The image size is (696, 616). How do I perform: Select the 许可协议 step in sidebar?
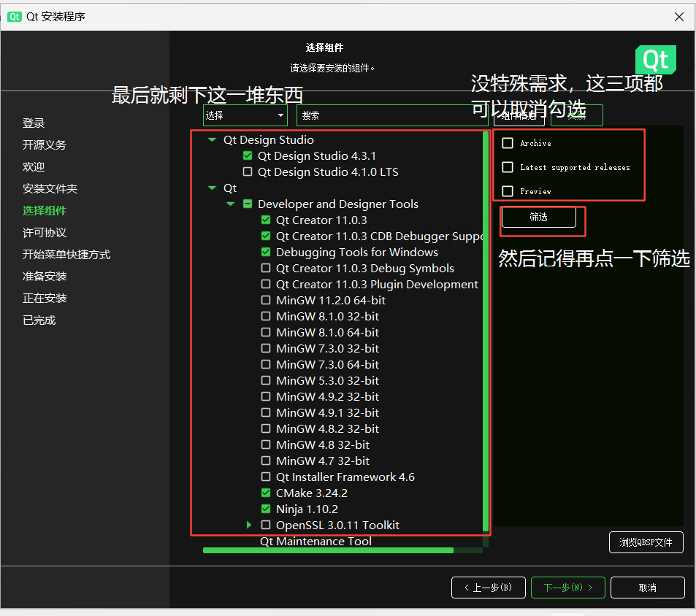coord(45,232)
